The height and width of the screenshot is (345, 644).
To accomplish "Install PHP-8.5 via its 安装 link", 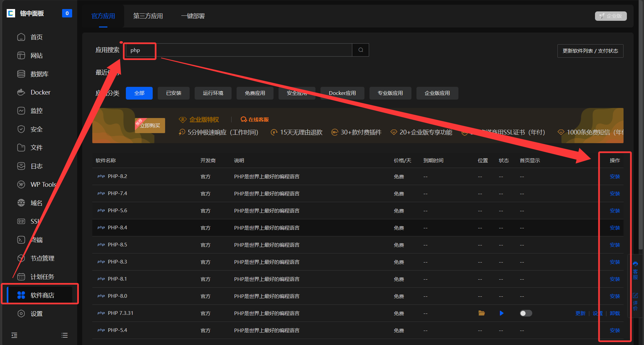I will point(615,245).
